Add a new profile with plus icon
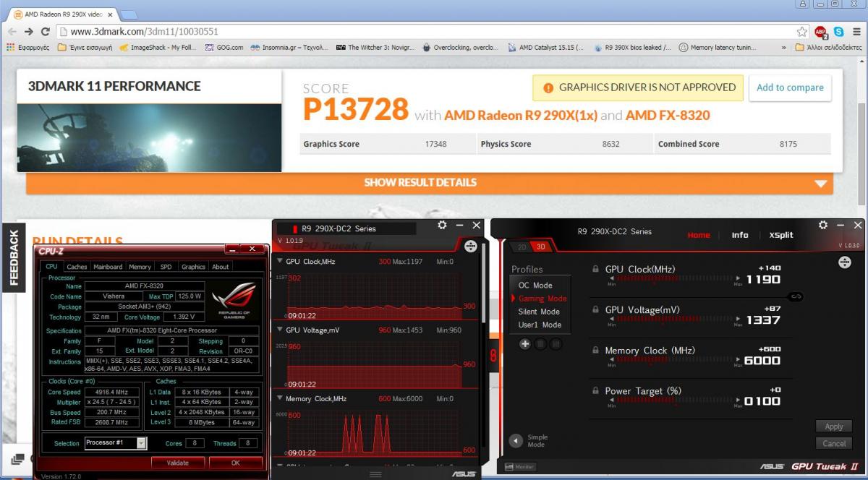Screen dimensions: 868x480 [525, 344]
